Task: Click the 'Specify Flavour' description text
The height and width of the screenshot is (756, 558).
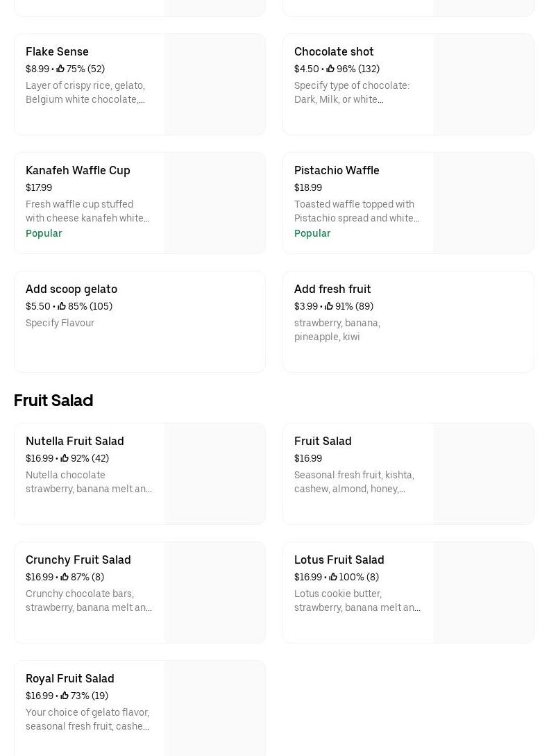Action: coord(60,323)
